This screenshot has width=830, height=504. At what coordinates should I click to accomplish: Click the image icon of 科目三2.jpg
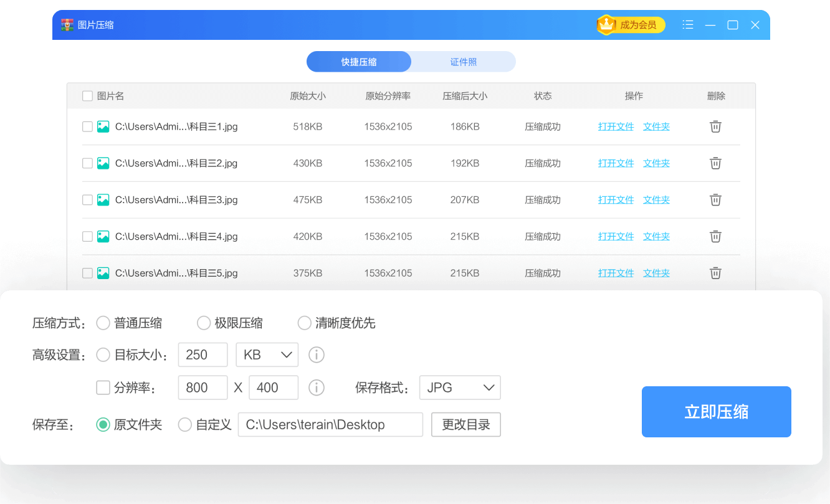tap(103, 163)
